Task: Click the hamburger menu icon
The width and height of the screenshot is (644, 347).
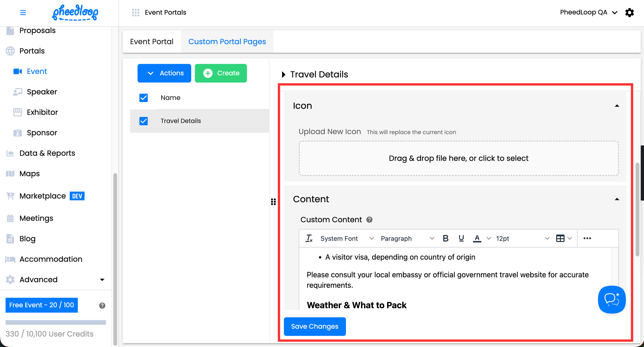Action: click(23, 12)
